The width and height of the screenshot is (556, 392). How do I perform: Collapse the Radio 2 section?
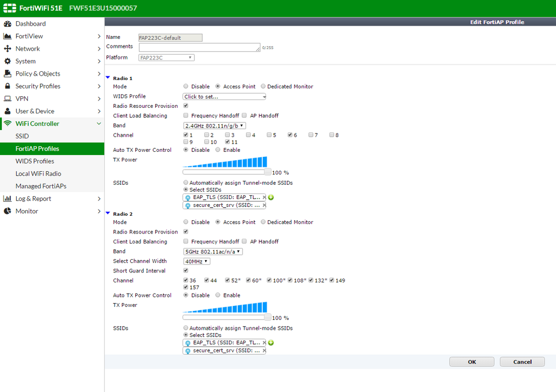pyautogui.click(x=108, y=213)
